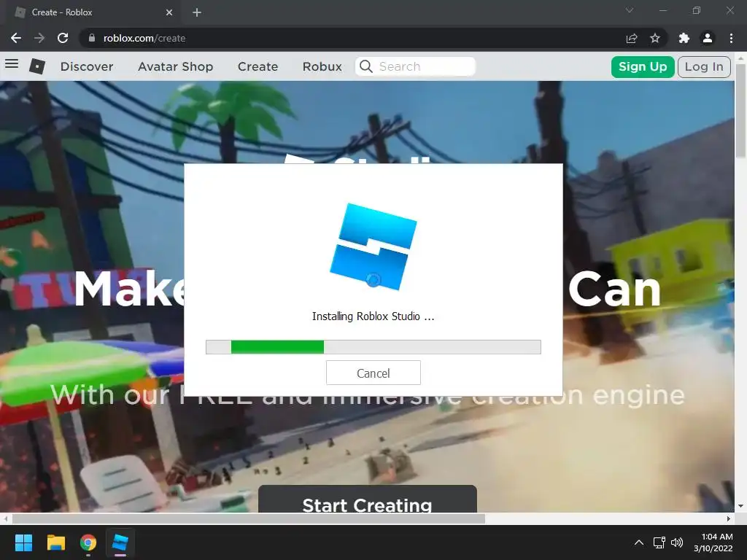The image size is (747, 560).
Task: Click the Roblox logo icon
Action: pos(37,66)
